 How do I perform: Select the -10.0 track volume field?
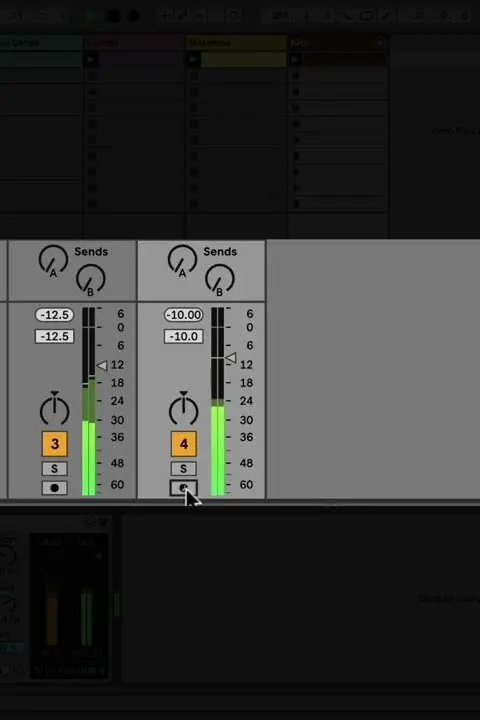pyautogui.click(x=184, y=336)
